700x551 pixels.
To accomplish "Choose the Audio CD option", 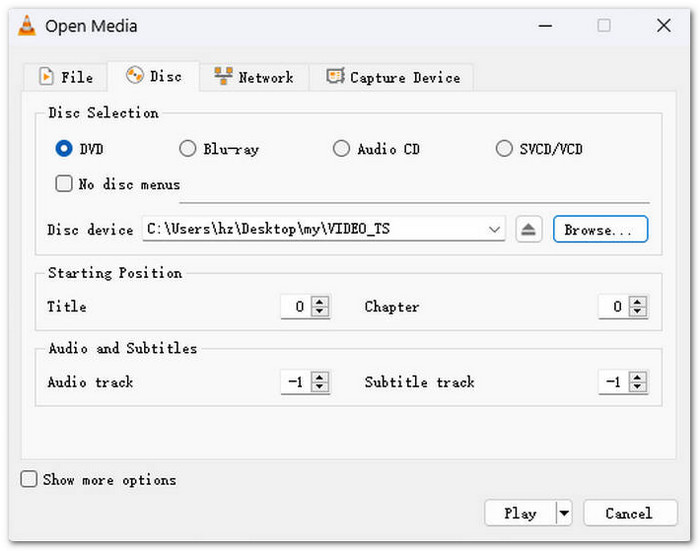I will click(x=341, y=149).
